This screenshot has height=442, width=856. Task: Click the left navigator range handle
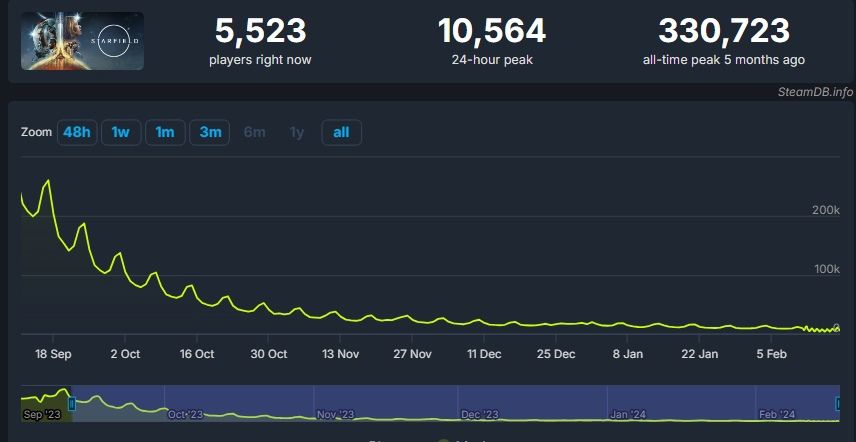coord(72,403)
